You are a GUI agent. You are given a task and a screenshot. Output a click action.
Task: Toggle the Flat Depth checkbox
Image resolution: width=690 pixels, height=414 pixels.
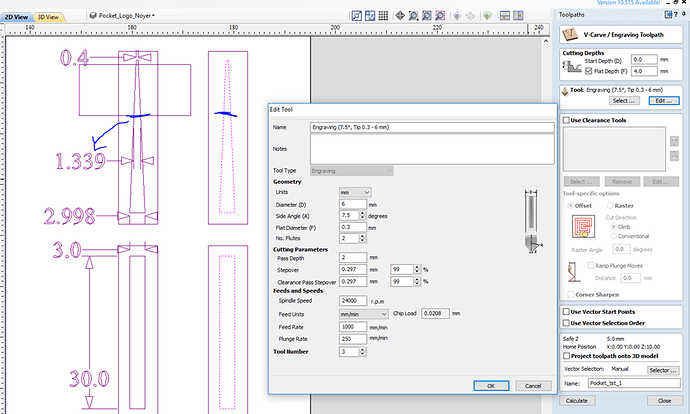[x=588, y=71]
